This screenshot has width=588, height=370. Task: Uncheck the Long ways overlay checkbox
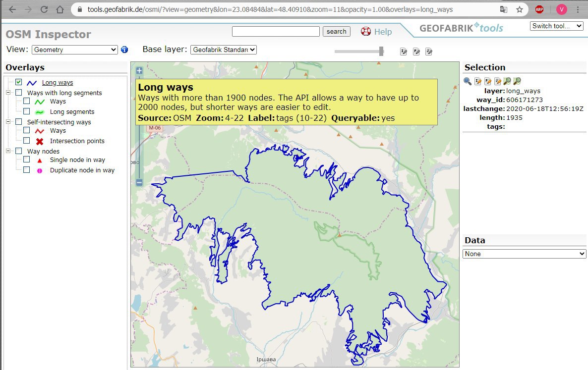coord(19,82)
